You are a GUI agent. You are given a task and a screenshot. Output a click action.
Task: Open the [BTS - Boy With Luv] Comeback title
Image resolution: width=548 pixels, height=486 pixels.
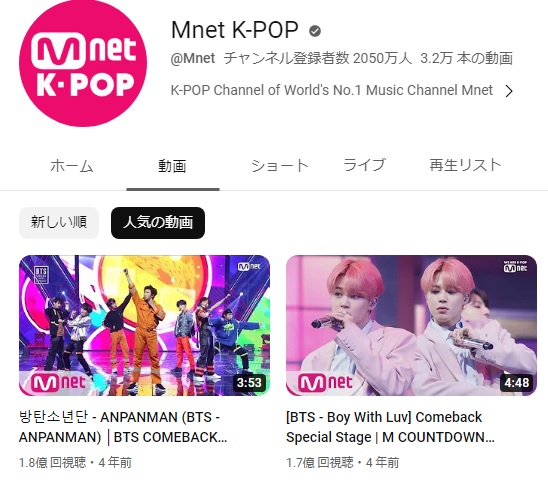point(390,427)
